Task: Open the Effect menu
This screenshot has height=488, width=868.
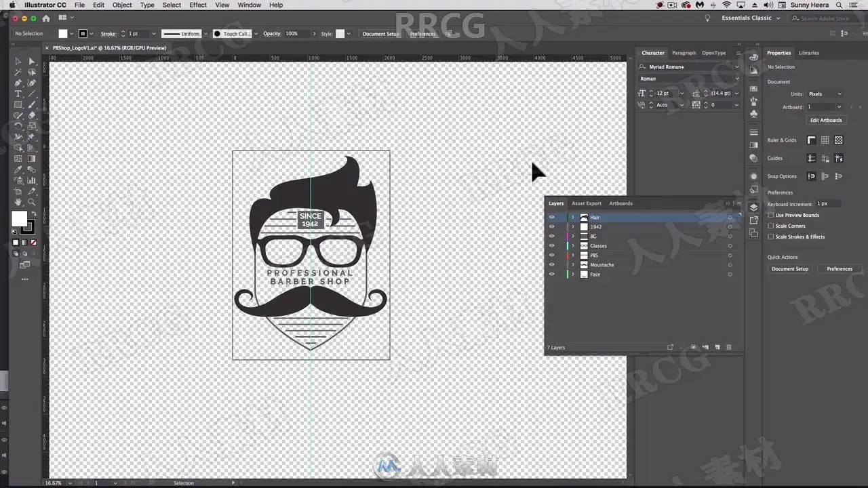Action: [198, 5]
